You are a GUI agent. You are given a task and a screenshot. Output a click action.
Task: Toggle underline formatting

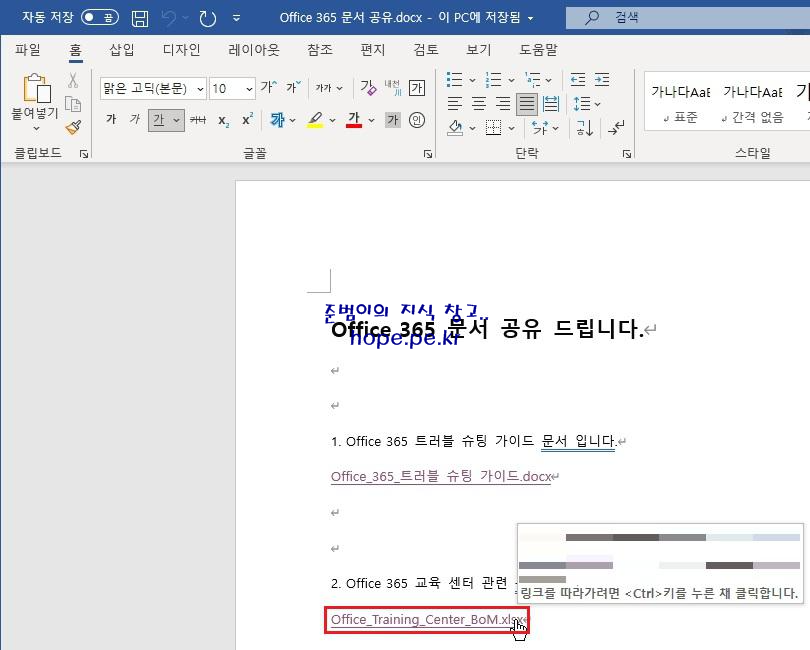pos(159,120)
